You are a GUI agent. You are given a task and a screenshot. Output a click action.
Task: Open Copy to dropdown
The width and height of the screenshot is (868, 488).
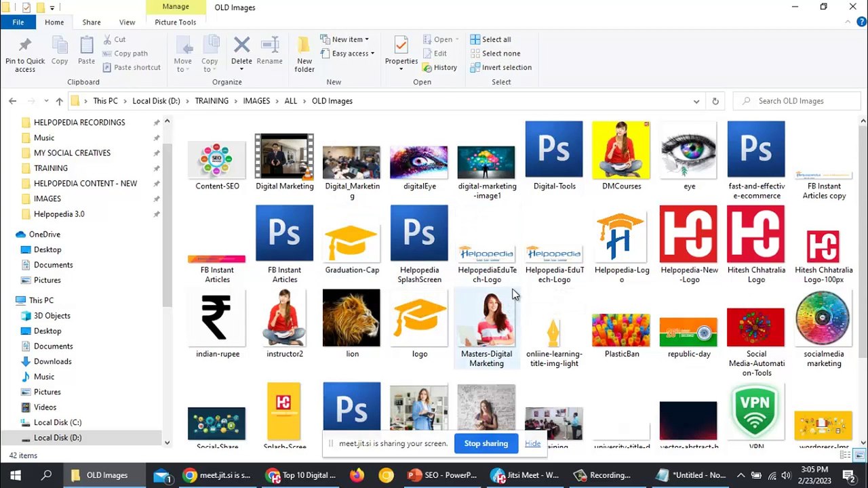point(210,53)
